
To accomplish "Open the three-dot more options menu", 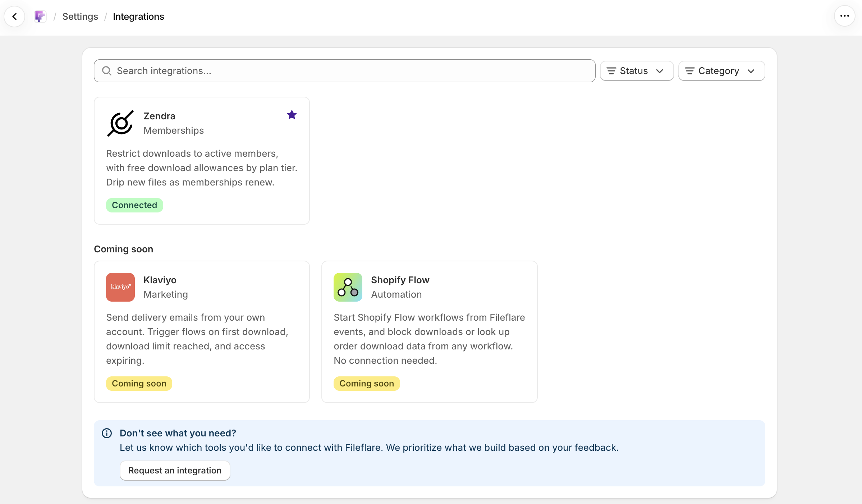I will pos(844,16).
